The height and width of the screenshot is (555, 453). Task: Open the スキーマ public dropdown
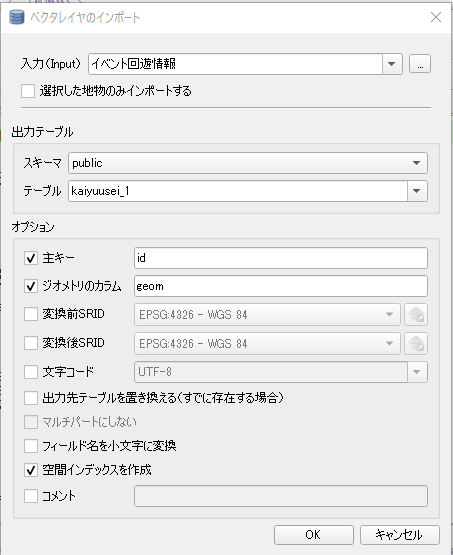[248, 163]
